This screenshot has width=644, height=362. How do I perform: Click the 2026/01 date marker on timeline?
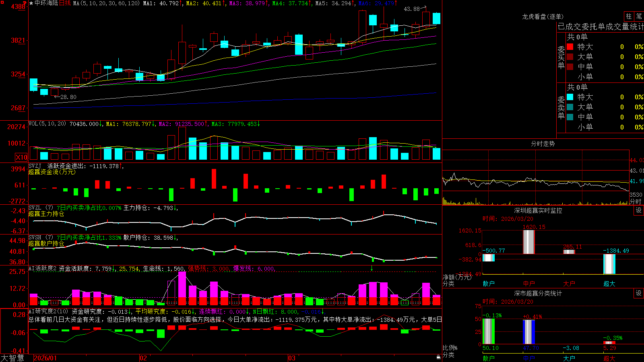pyautogui.click(x=45, y=358)
